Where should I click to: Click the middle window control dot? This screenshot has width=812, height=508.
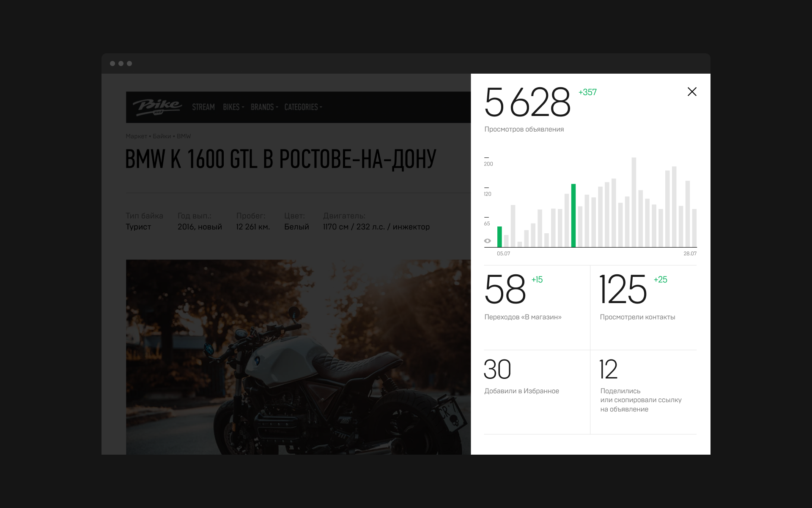121,63
